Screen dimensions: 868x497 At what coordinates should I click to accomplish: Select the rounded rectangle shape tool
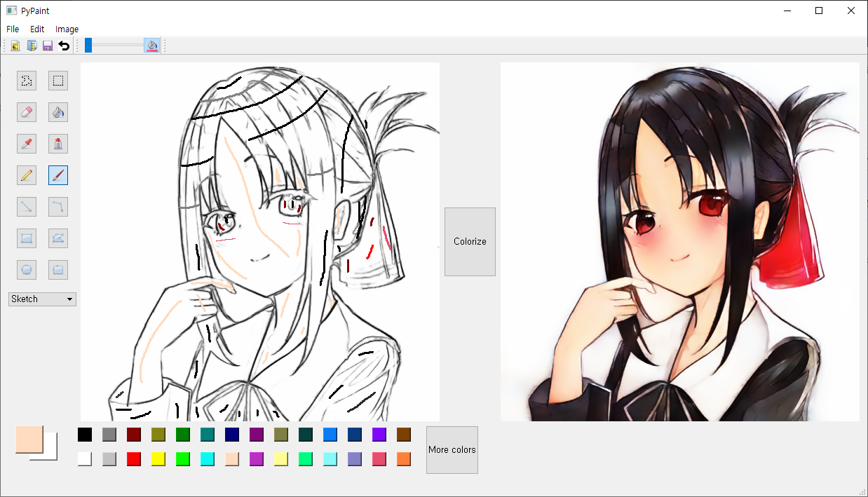click(58, 270)
